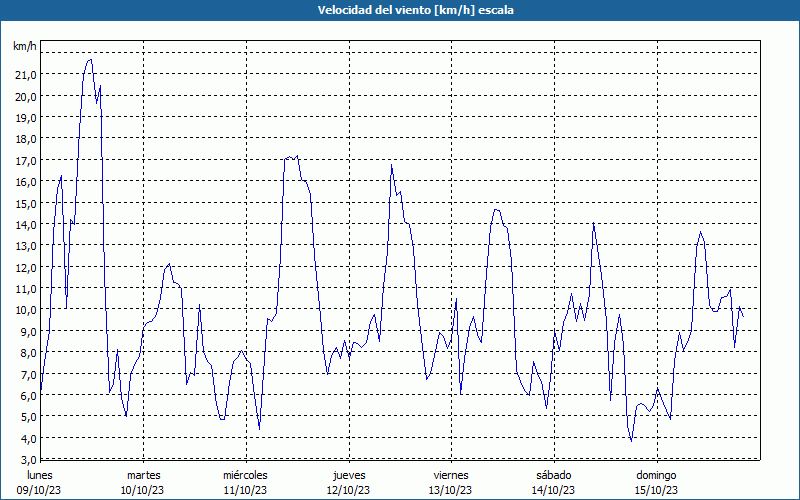Viewport: 800px width, 500px height.
Task: Click the 6,0 y-axis value
Action: 28,396
